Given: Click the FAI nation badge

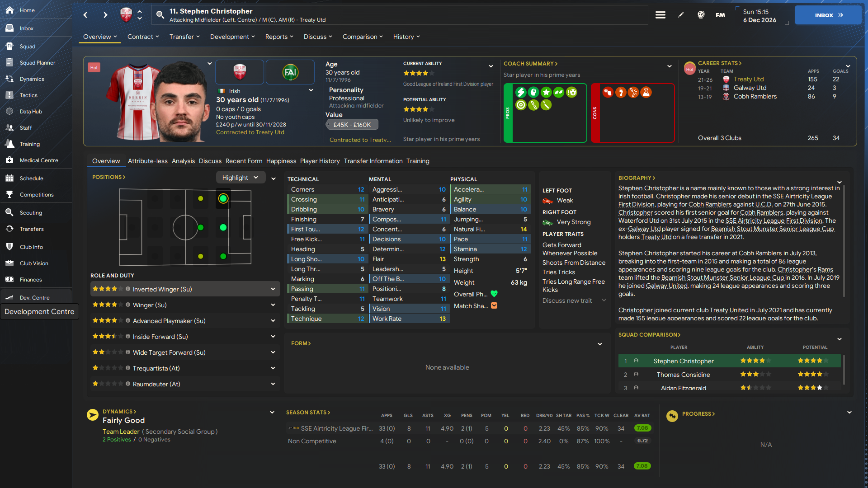Looking at the screenshot, I should tap(290, 72).
